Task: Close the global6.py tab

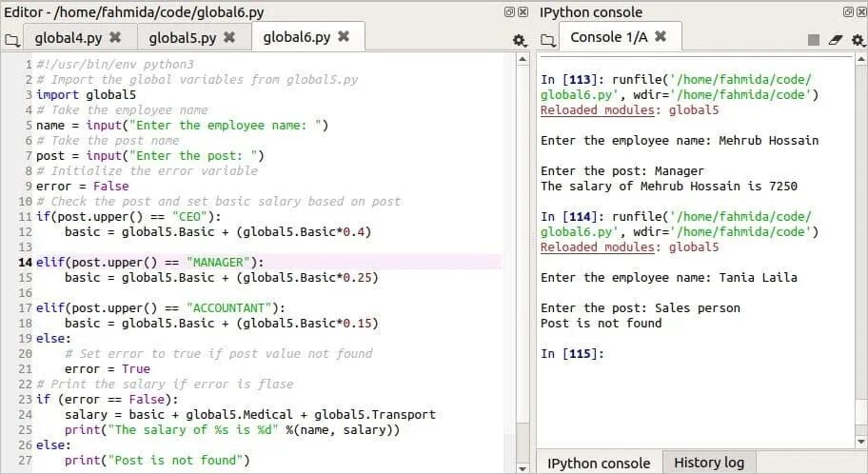Action: 344,36
